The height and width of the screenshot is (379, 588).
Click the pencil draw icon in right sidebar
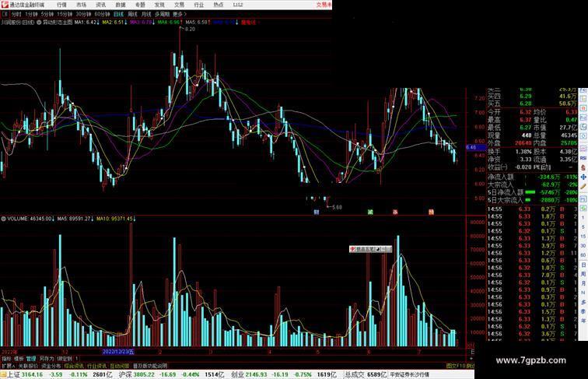pos(583,187)
